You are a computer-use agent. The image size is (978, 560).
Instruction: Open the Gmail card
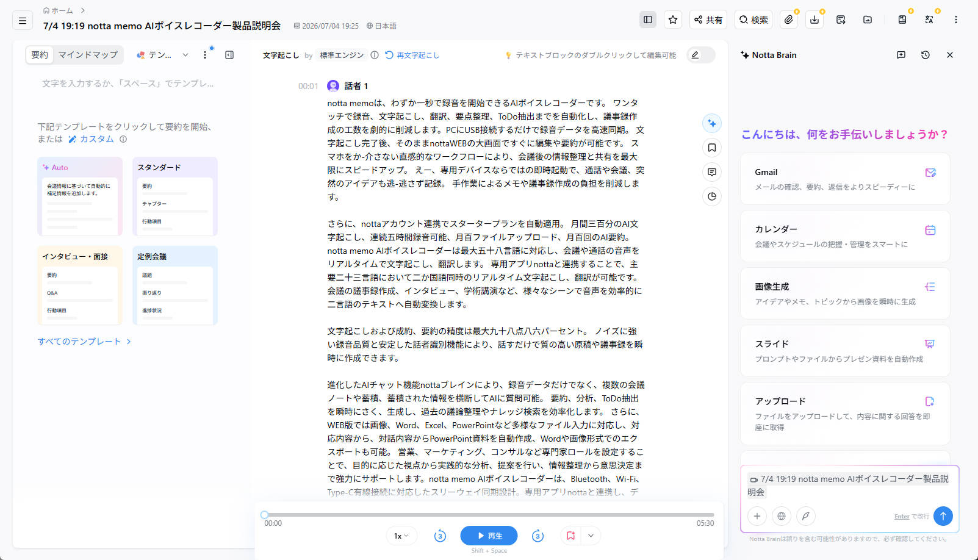tap(845, 179)
